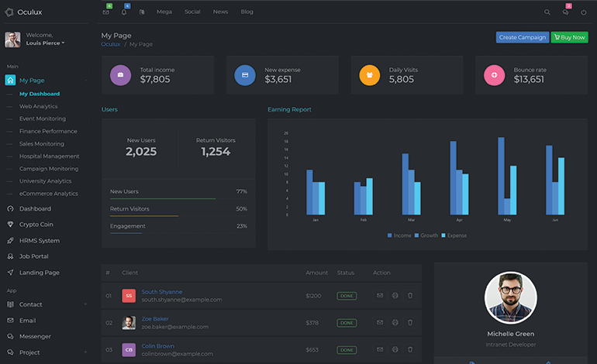597x364 pixels.
Task: Open the Social menu
Action: [192, 12]
